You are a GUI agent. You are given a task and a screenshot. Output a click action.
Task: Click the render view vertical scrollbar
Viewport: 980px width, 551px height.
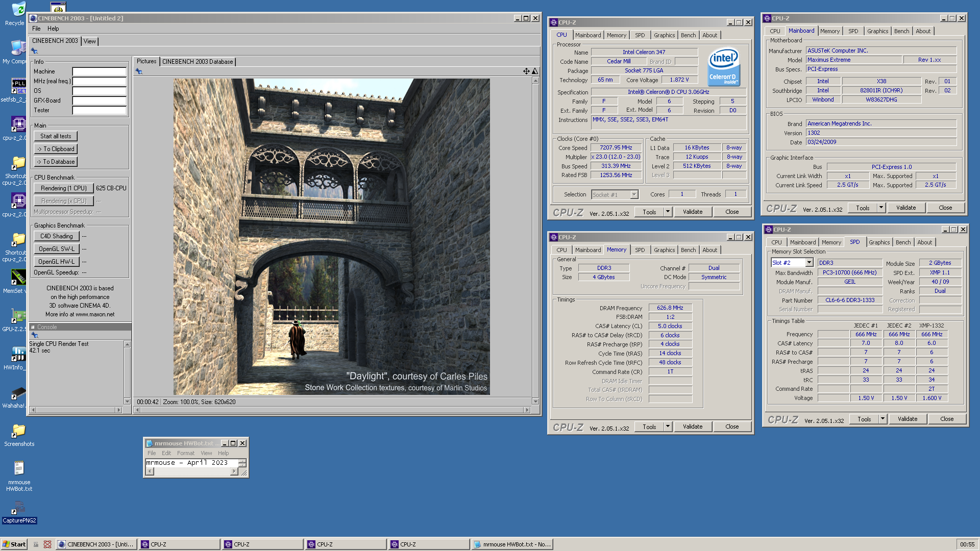point(535,241)
